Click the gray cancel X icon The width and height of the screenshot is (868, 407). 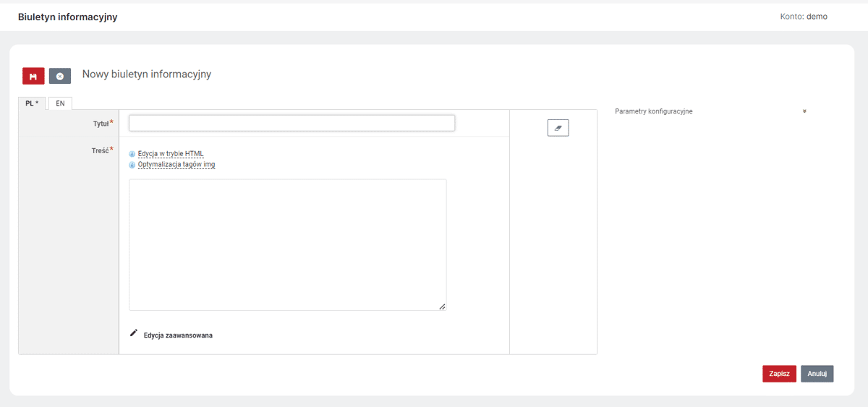point(60,76)
